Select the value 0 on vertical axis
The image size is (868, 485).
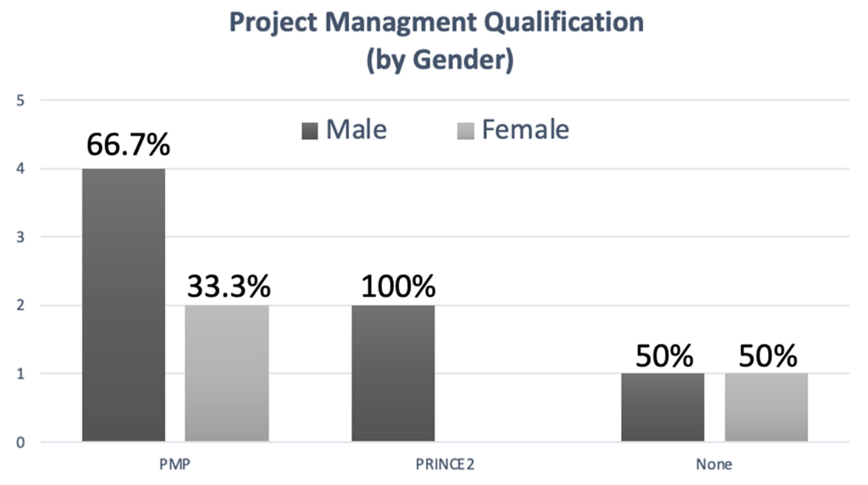pos(21,442)
